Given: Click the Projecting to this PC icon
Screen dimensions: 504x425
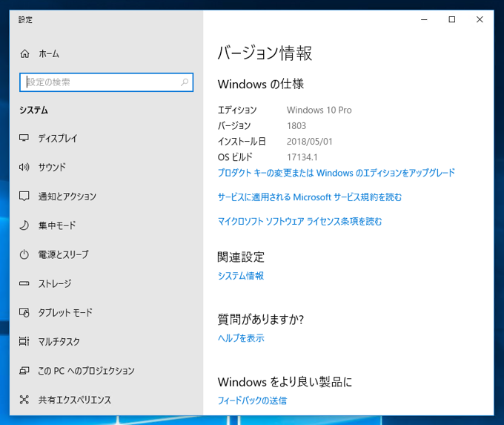Looking at the screenshot, I should pos(24,371).
